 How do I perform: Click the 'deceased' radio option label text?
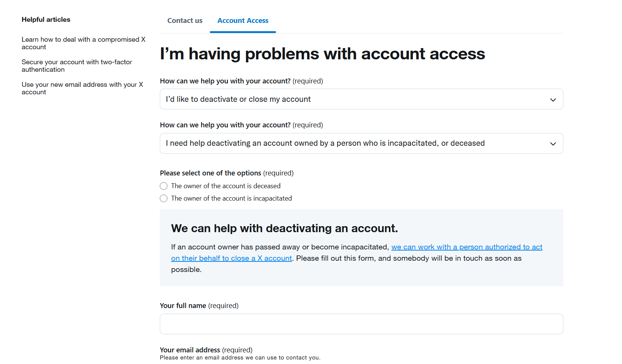click(x=226, y=186)
